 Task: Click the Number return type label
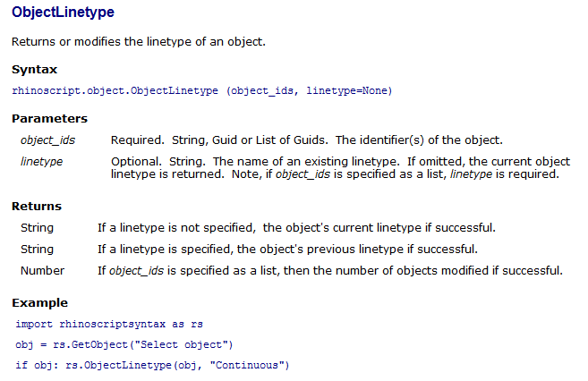click(42, 271)
